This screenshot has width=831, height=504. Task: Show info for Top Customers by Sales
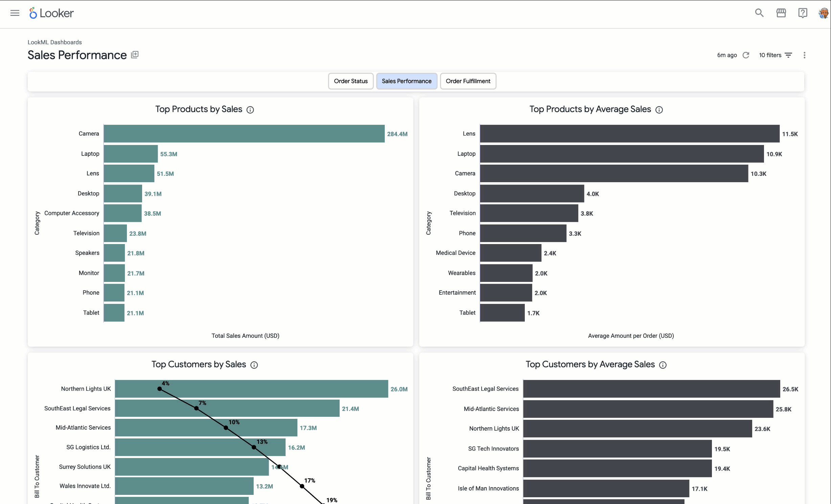point(254,365)
